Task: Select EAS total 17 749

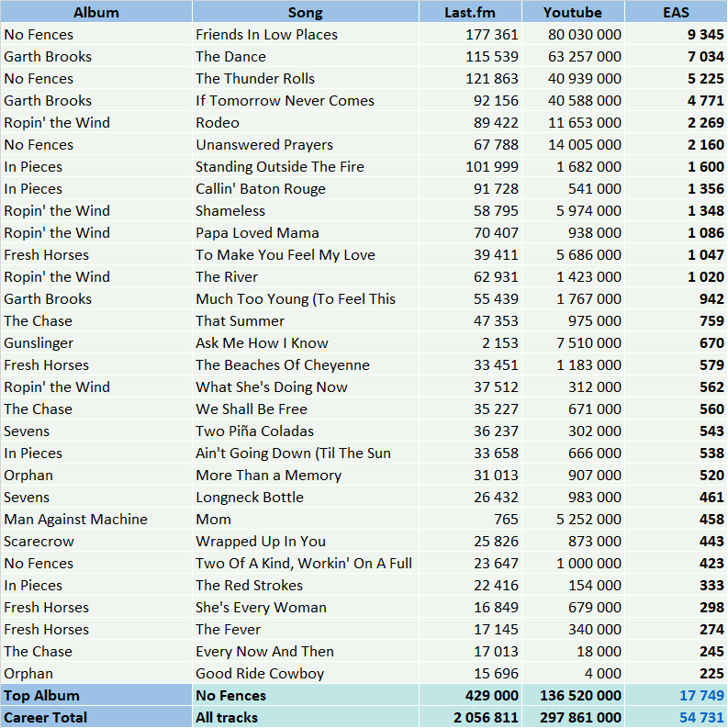Action: [x=676, y=696]
